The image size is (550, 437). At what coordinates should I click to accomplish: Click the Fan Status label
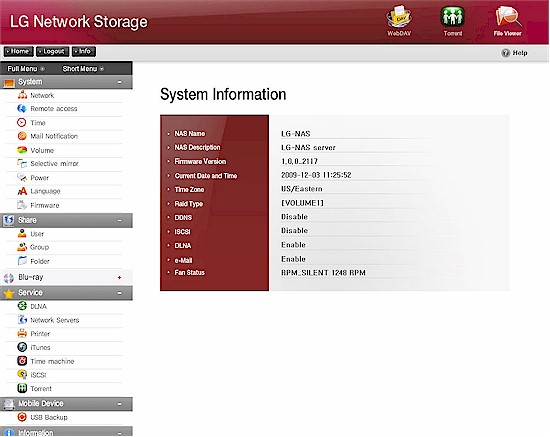189,273
